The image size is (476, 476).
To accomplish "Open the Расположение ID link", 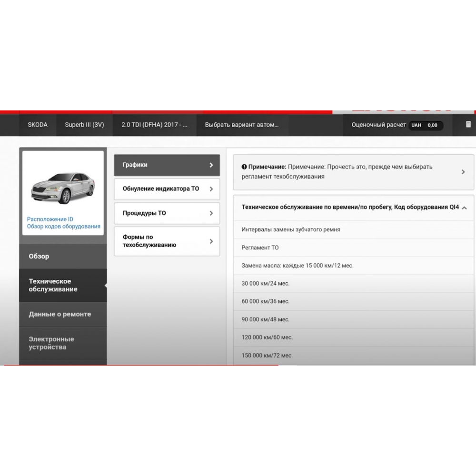I will pyautogui.click(x=50, y=219).
